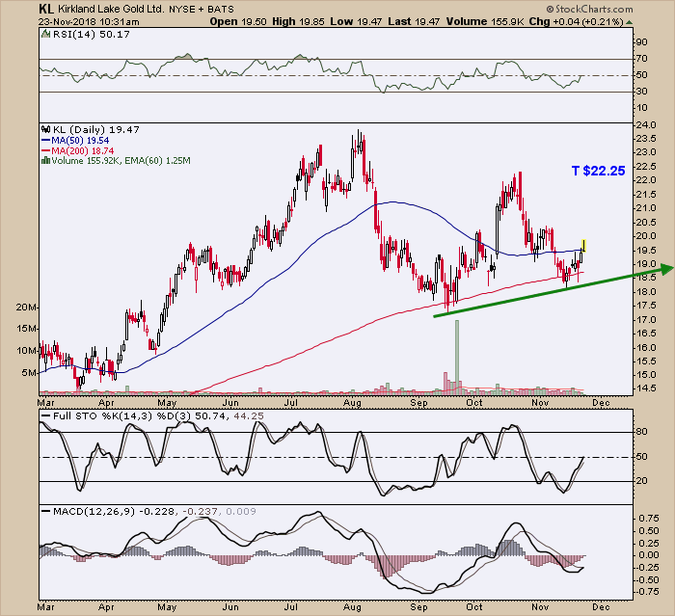Viewport: 675px width, 616px height.
Task: Click the yellow highlighted latest candlestick
Action: pyautogui.click(x=583, y=246)
